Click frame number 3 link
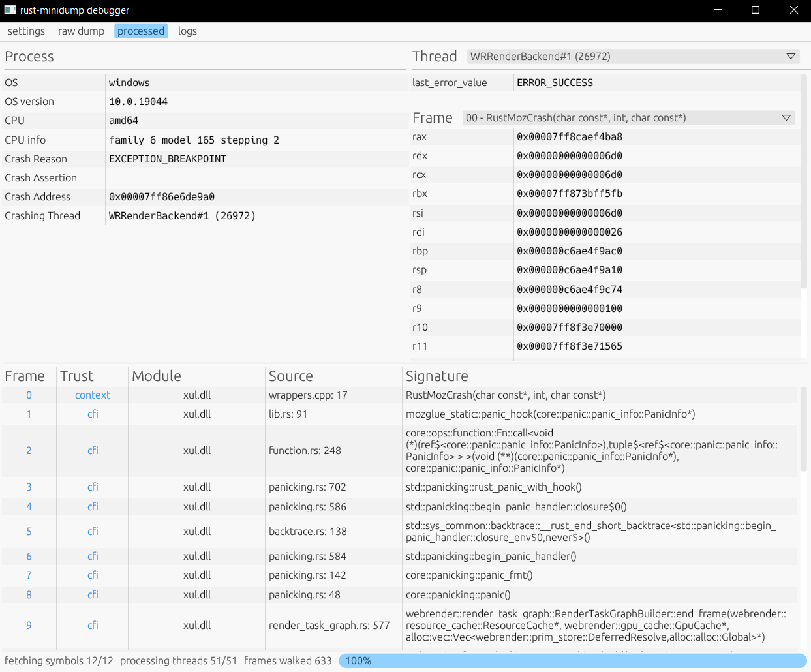Image resolution: width=811 pixels, height=672 pixels. (x=29, y=487)
